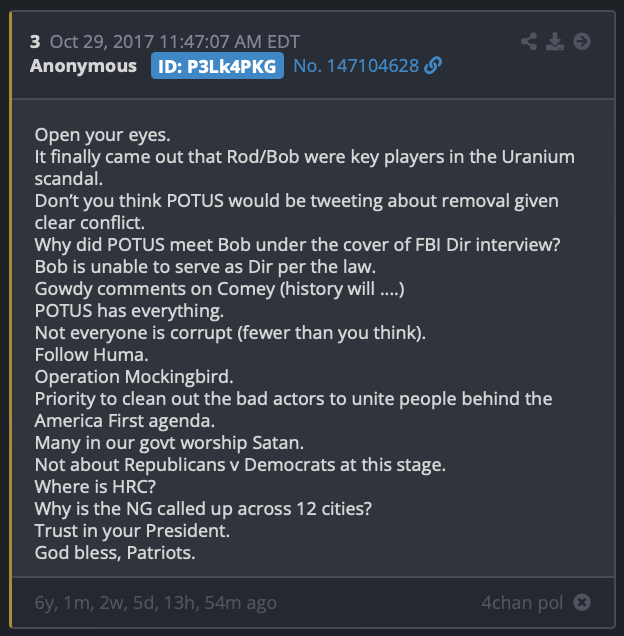Image resolution: width=624 pixels, height=636 pixels.
Task: Click the line "Open your eyes."
Action: coord(102,135)
